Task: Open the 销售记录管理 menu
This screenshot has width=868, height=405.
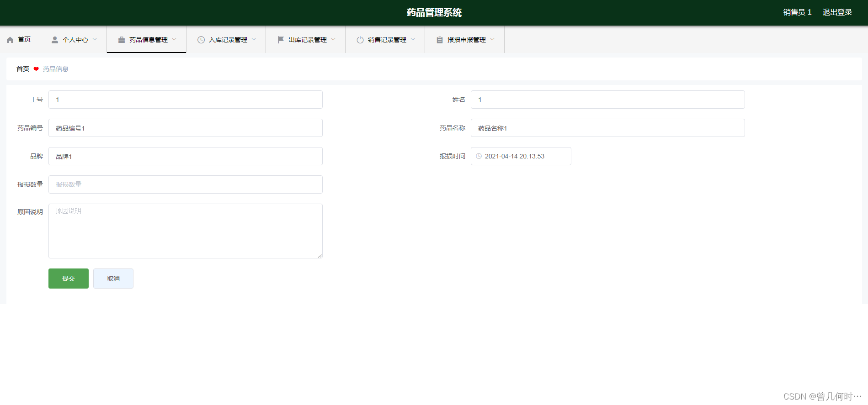Action: pos(385,39)
